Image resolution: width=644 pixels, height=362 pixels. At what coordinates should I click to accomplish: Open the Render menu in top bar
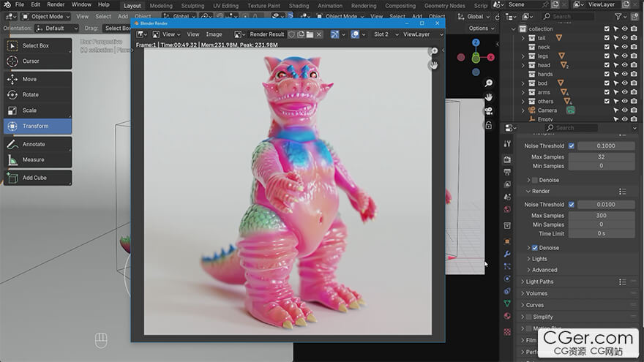click(x=56, y=5)
